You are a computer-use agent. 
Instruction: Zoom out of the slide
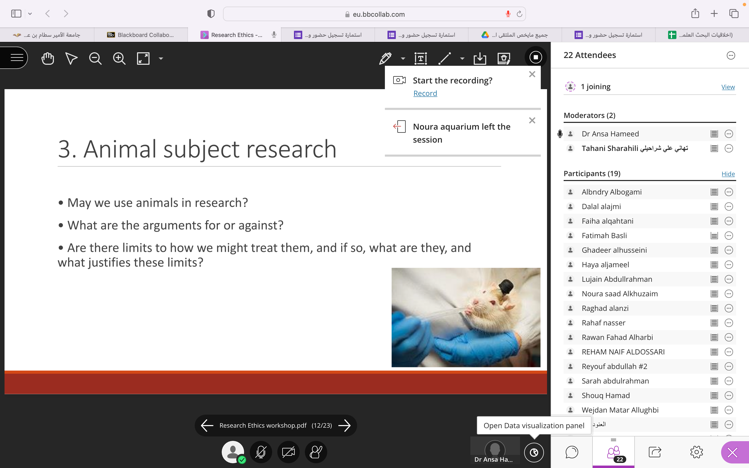tap(95, 59)
